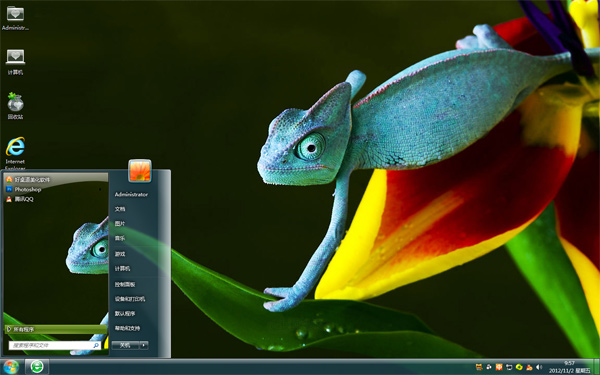The image size is (600, 375).
Task: Expand 所有程序 all programs list
Action: coord(56,329)
